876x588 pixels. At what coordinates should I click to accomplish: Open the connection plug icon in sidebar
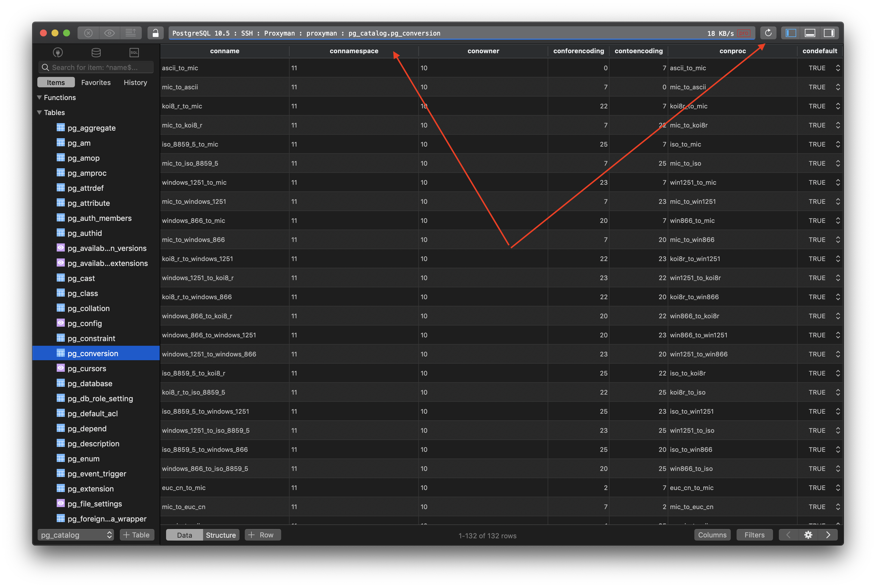tap(58, 53)
